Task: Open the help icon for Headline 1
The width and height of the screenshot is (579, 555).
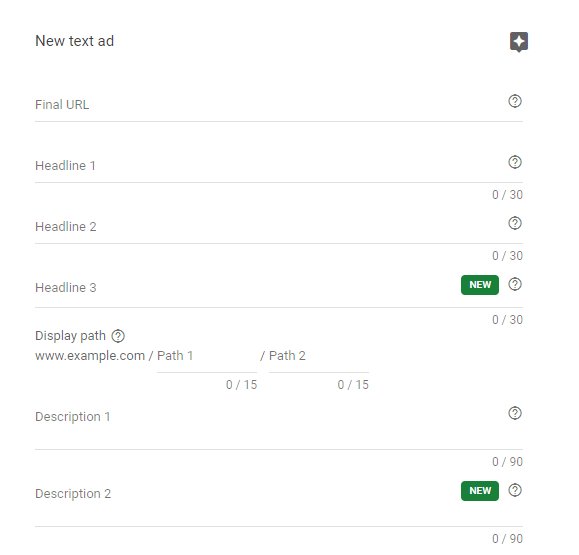Action: click(515, 162)
